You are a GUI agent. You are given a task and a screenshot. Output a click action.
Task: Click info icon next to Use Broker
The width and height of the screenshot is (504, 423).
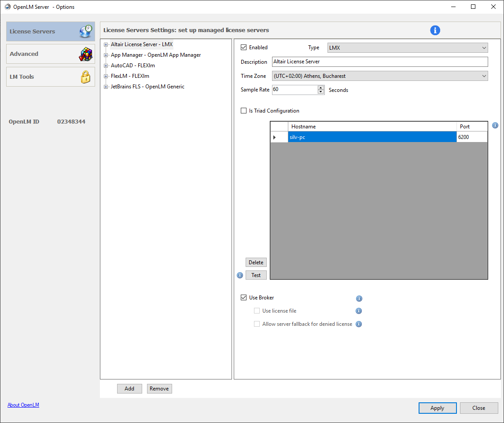pos(359,299)
